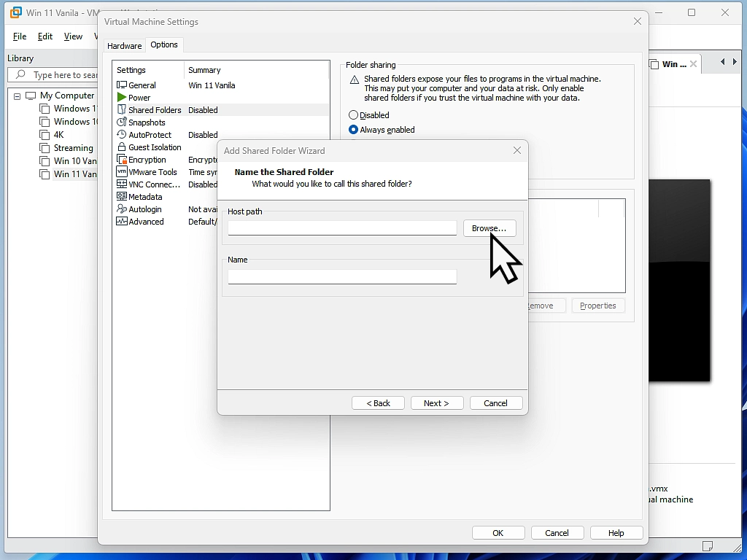Open the View menu
The width and height of the screenshot is (747, 560).
click(x=73, y=36)
